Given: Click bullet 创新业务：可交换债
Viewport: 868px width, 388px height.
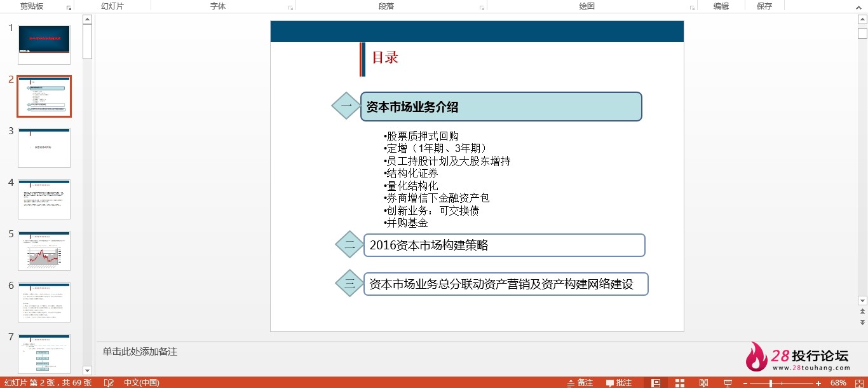Looking at the screenshot, I should (432, 211).
